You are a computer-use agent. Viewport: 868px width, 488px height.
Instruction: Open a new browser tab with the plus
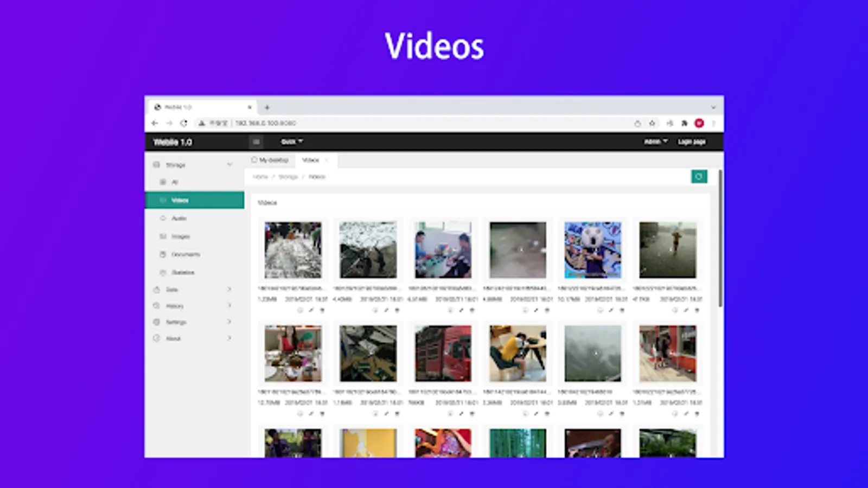(x=267, y=107)
